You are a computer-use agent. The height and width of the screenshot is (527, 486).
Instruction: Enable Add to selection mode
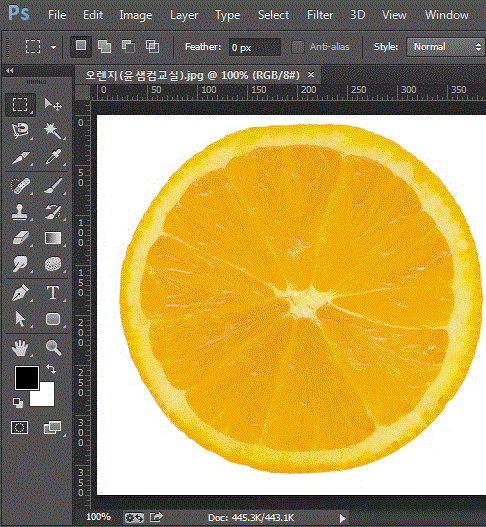click(x=104, y=46)
